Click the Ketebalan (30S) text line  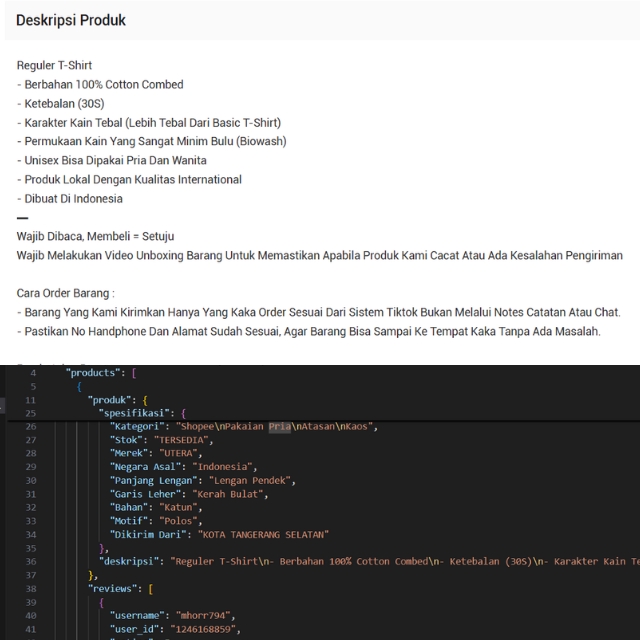(60, 104)
